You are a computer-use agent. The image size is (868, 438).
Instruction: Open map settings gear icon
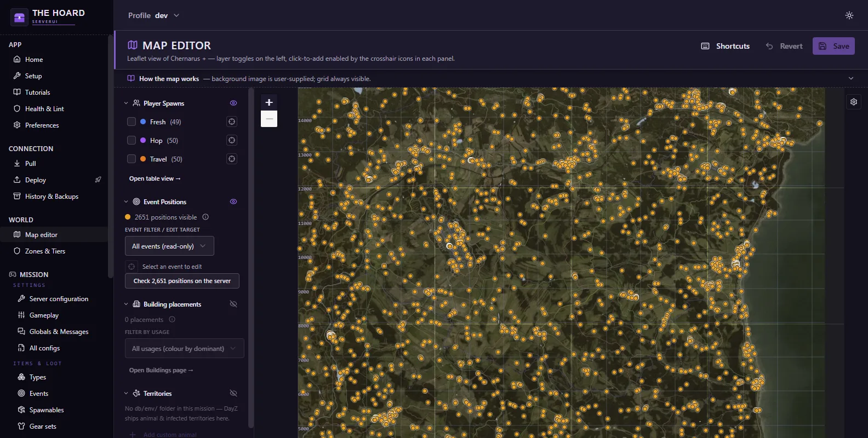click(x=854, y=102)
